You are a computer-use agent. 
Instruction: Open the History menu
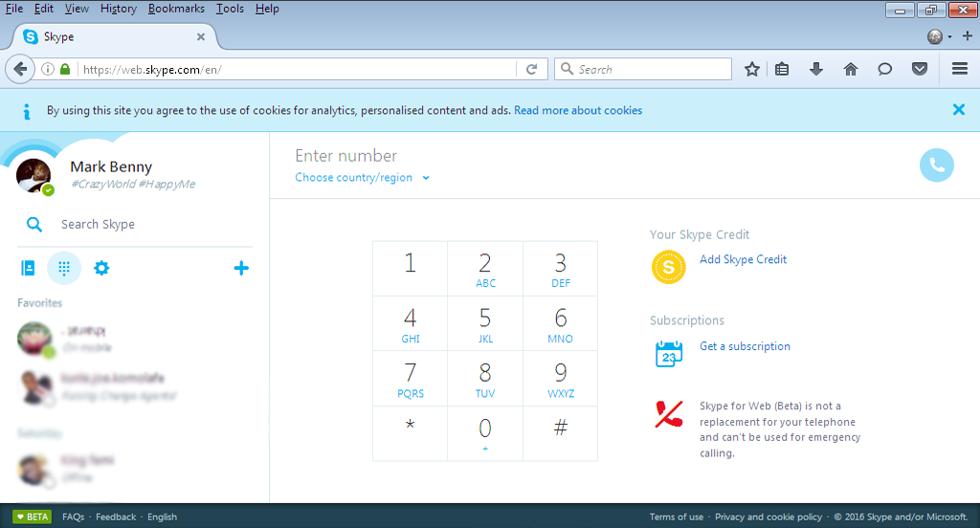118,9
